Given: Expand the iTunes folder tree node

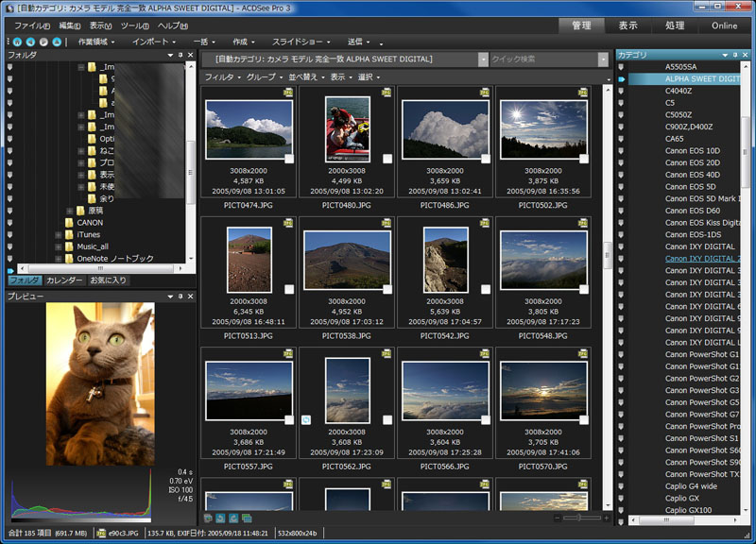Looking at the screenshot, I should pos(58,234).
